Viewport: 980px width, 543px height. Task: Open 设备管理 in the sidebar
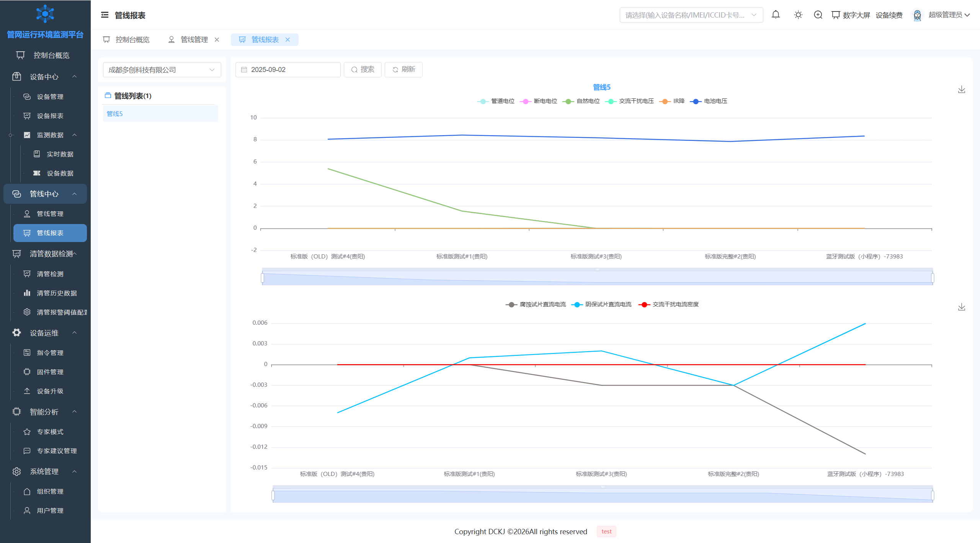50,96
